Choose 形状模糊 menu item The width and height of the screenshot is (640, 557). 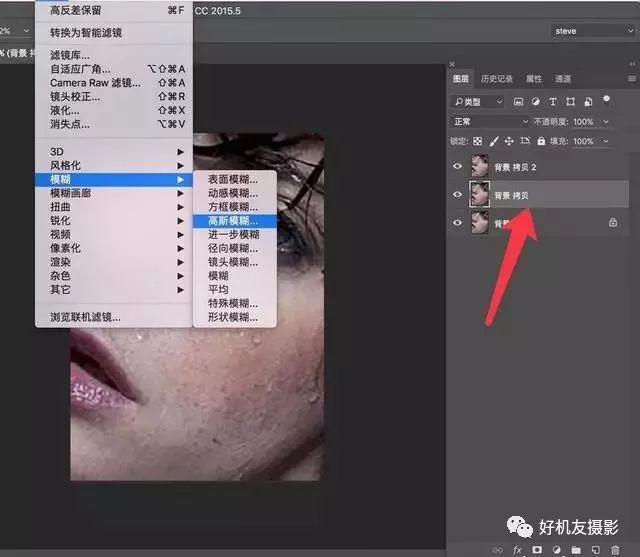point(235,317)
